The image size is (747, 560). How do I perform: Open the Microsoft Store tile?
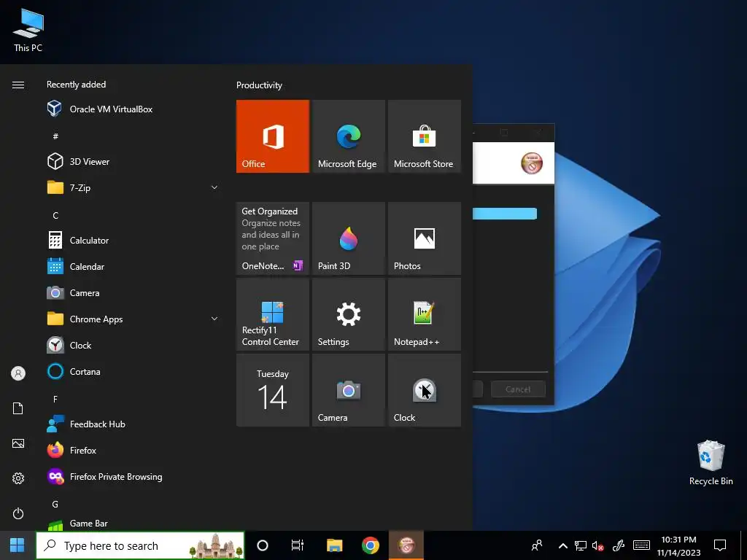coord(425,136)
